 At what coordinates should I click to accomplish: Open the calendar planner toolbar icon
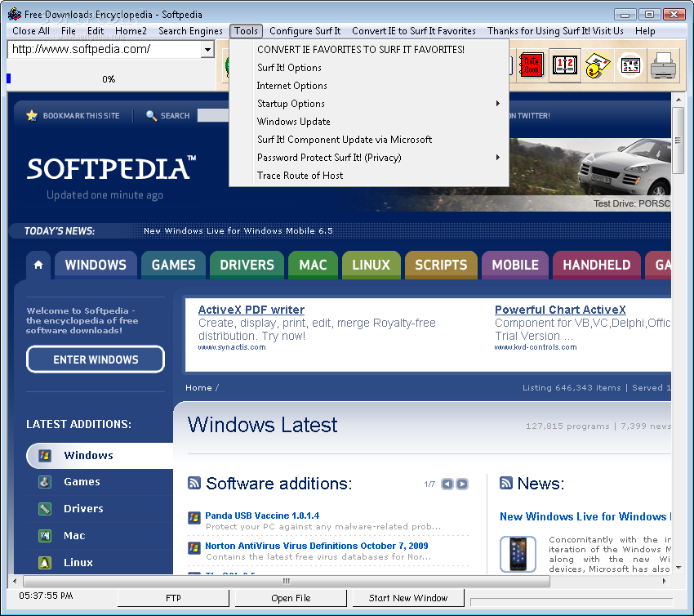coord(565,65)
